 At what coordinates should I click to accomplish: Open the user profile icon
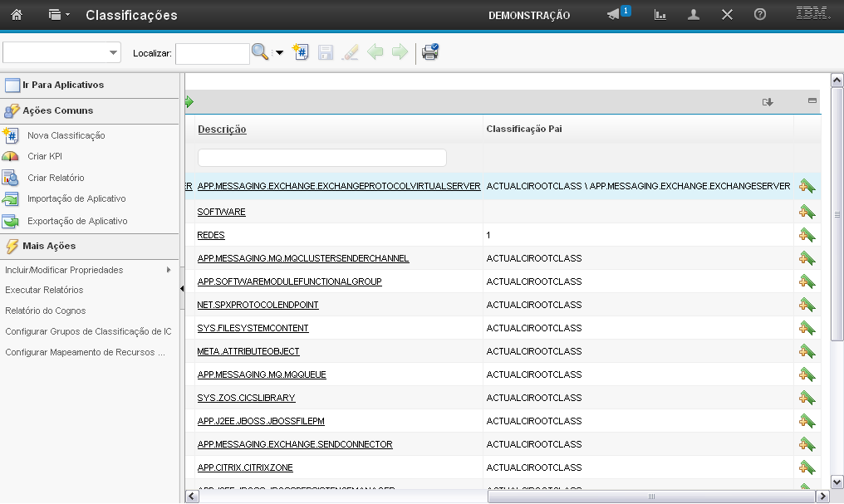coord(694,15)
